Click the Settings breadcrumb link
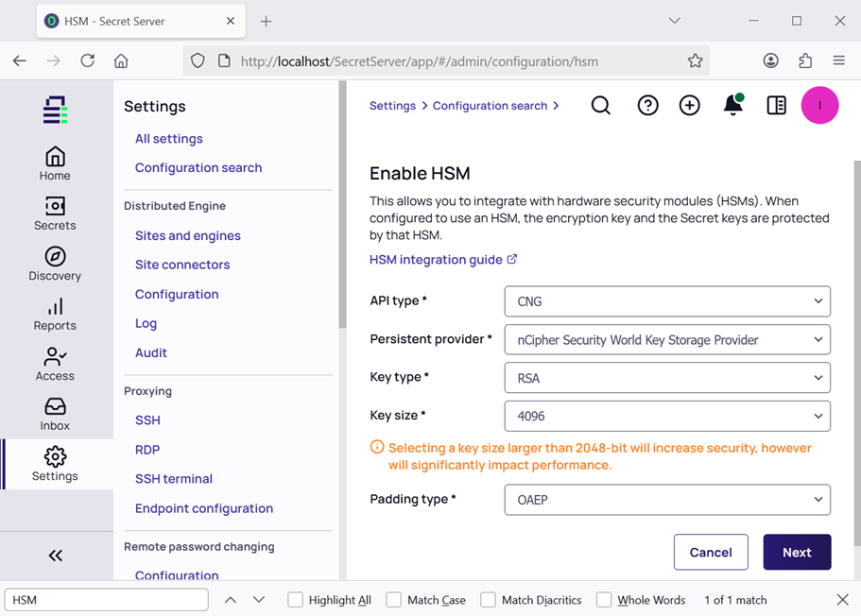 pos(392,106)
